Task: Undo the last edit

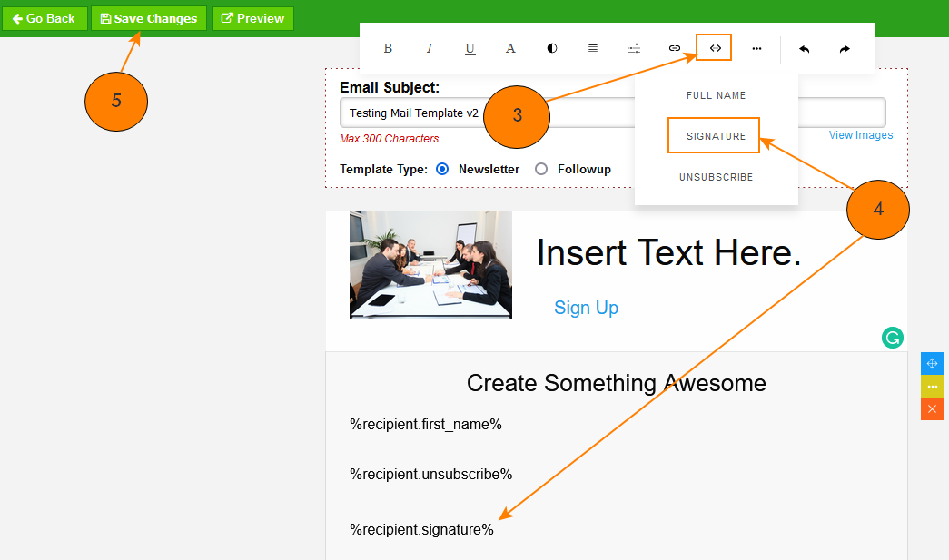Action: pos(804,49)
